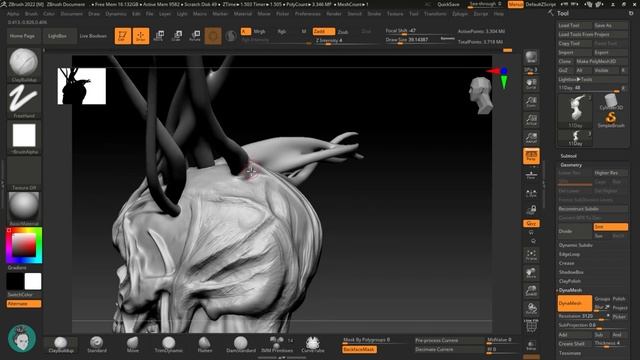Screen dimensions: 640x360
Task: Click the Scroll canvas icon
Action: [531, 84]
